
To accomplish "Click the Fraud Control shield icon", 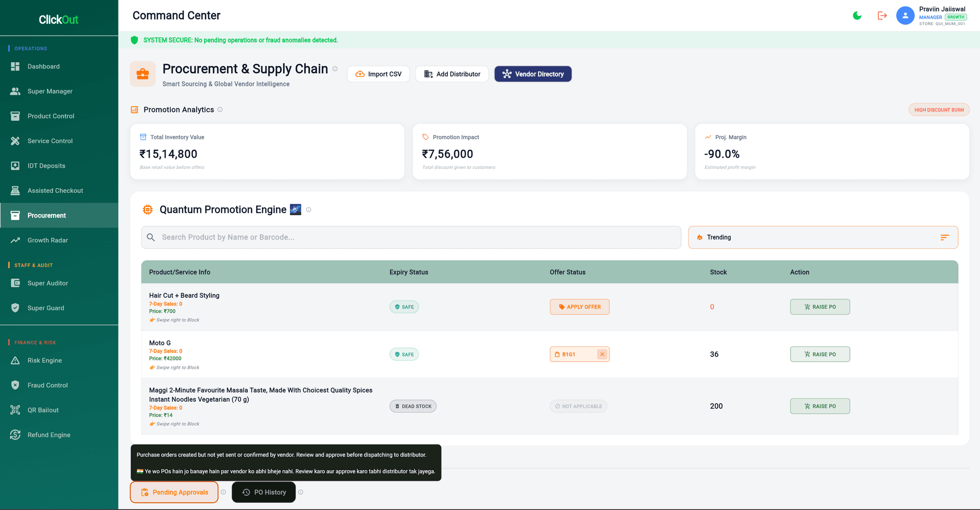I will click(15, 385).
